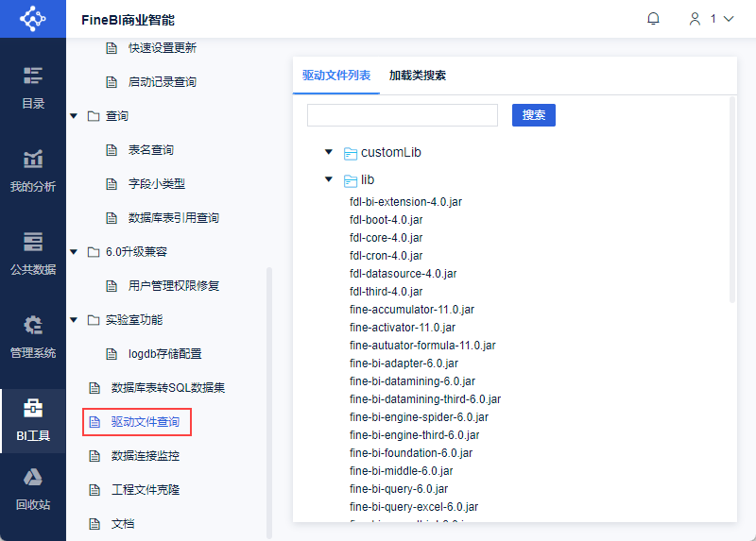This screenshot has width=756, height=541.
Task: Click document icon beside 快速设置更新
Action: click(112, 48)
